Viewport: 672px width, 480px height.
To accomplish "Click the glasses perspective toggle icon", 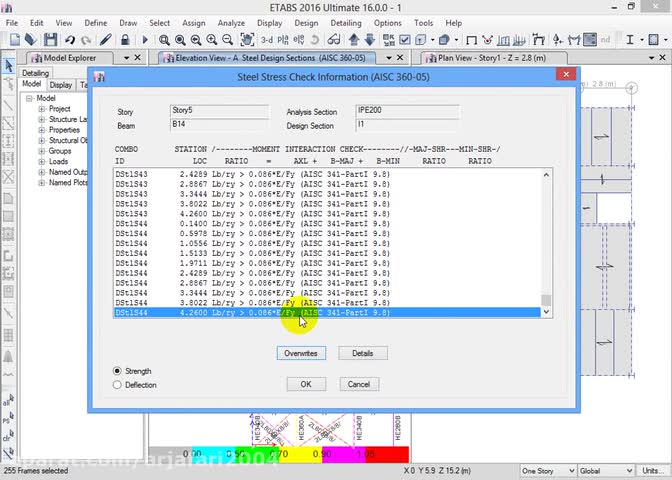I will pyautogui.click(x=334, y=40).
